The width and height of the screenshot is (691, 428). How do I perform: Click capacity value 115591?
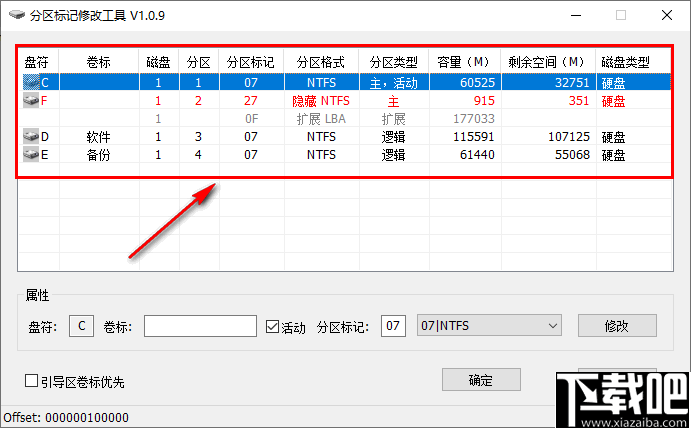click(474, 137)
